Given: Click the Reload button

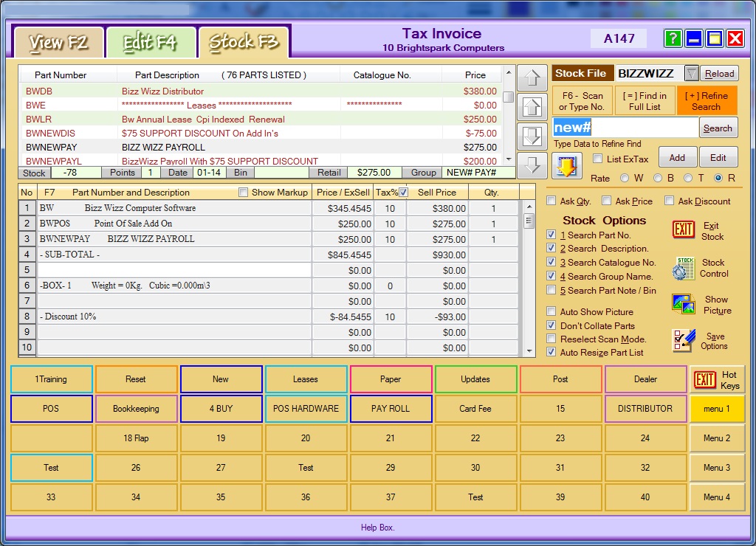Looking at the screenshot, I should coord(719,73).
